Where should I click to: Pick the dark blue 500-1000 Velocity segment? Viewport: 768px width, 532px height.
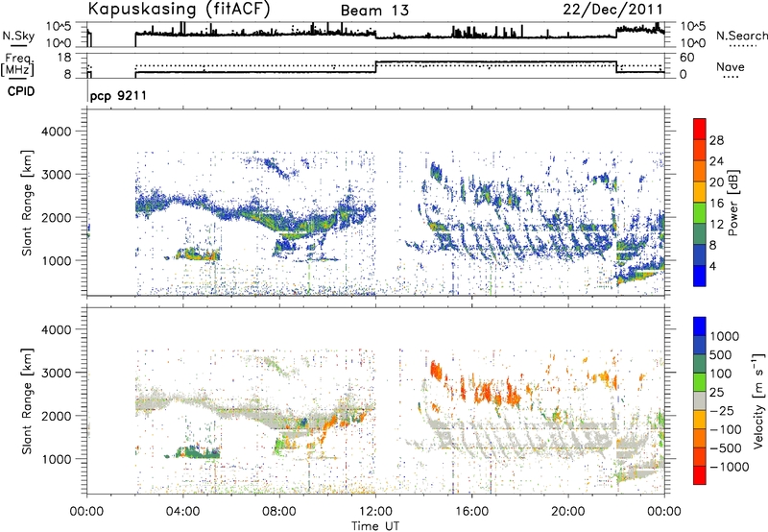700,345
